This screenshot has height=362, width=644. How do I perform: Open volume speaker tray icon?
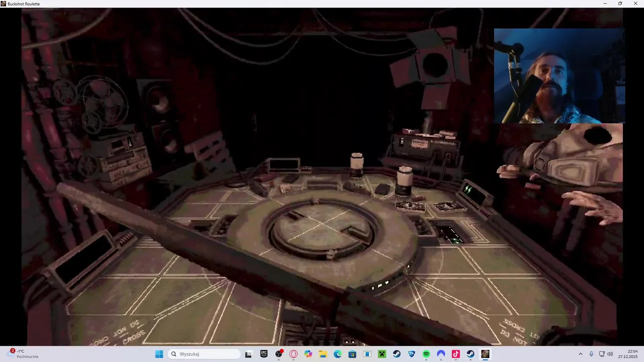[610, 354]
